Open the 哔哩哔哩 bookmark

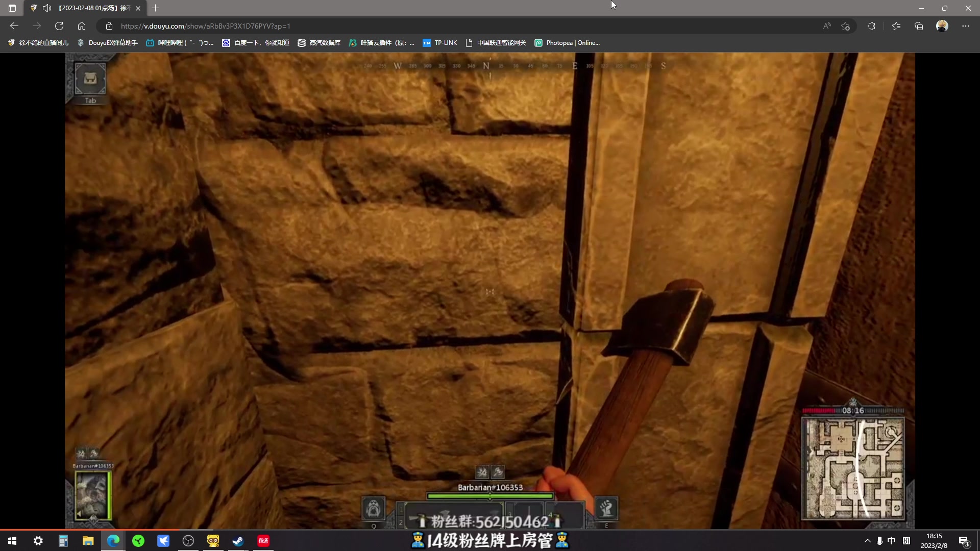pyautogui.click(x=180, y=43)
